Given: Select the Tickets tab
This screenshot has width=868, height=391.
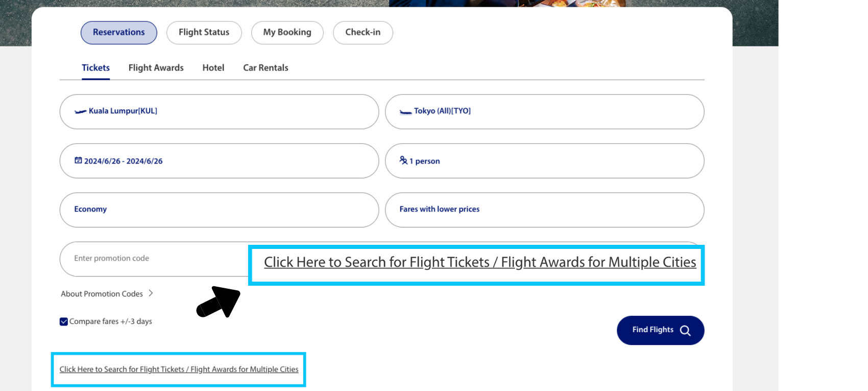Looking at the screenshot, I should coord(95,67).
